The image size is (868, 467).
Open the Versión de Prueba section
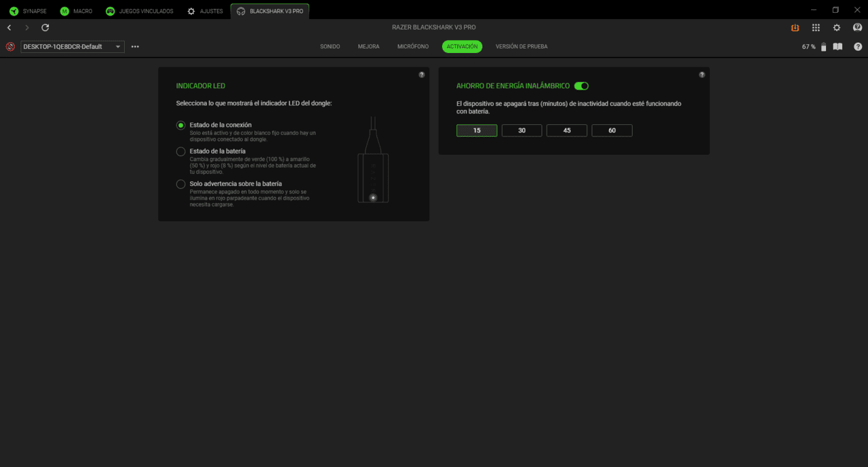[521, 47]
